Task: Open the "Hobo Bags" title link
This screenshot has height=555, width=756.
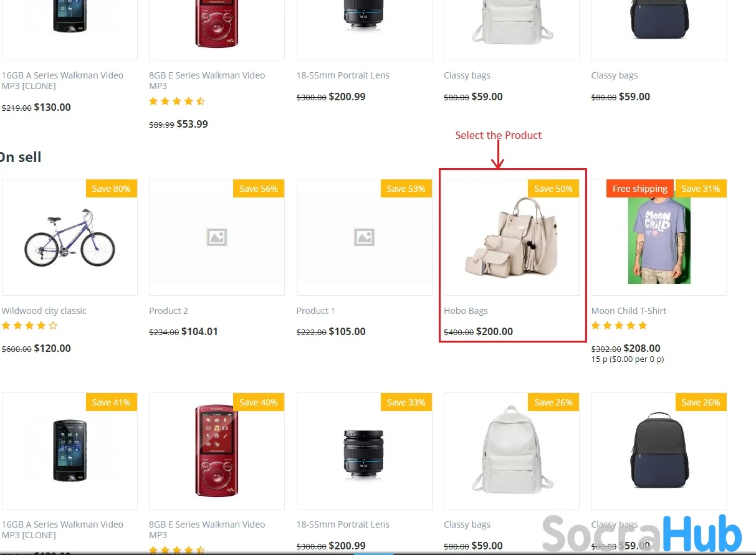Action: (x=466, y=311)
